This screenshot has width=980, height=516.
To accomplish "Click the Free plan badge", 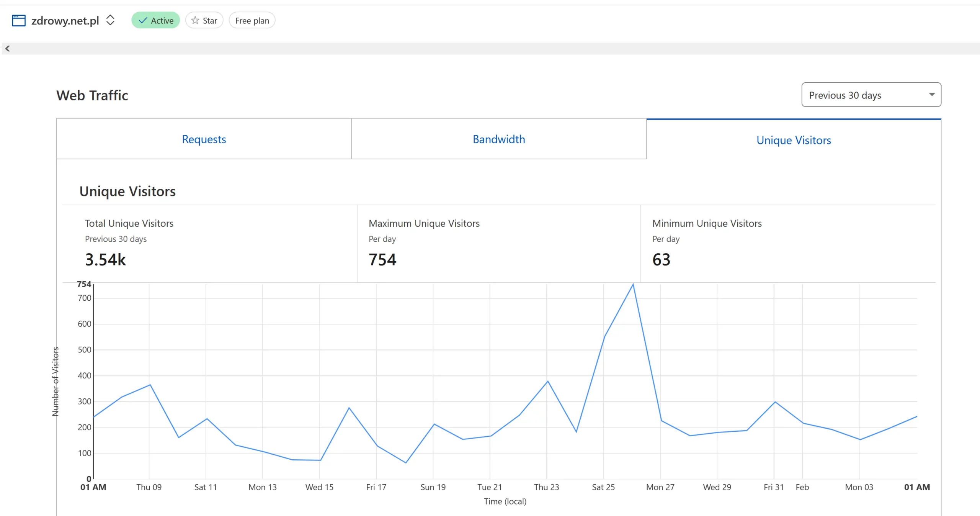I will (x=252, y=21).
